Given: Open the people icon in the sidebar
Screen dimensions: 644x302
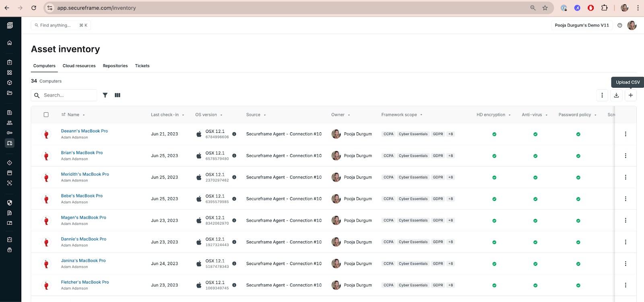Looking at the screenshot, I should (10, 123).
